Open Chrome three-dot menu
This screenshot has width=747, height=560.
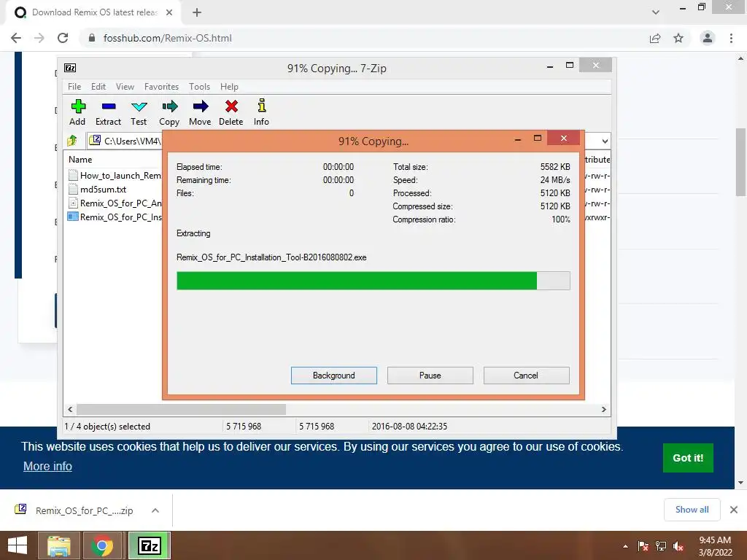731,38
